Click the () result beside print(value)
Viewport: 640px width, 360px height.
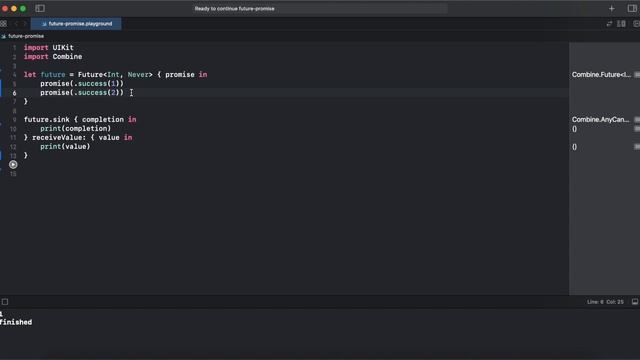coord(574,147)
